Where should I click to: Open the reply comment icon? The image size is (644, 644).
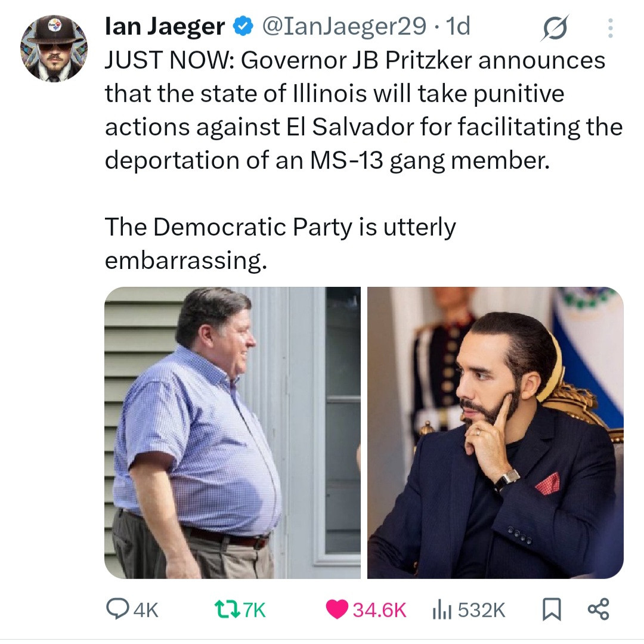[117, 609]
